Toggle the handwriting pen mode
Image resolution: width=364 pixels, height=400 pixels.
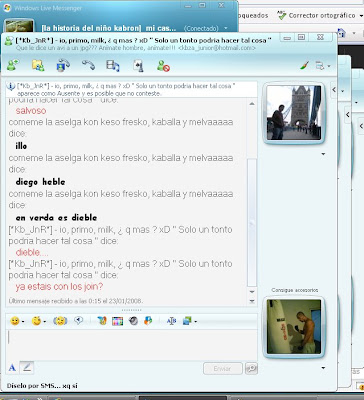coord(27,368)
